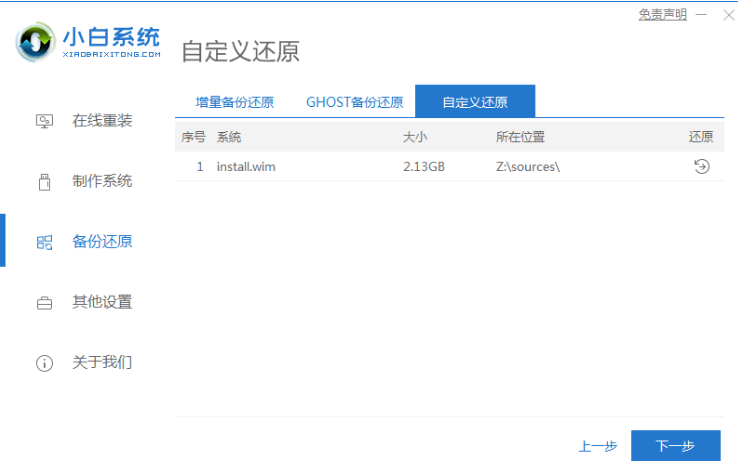
Task: Go back with 上一步 link
Action: (x=597, y=446)
